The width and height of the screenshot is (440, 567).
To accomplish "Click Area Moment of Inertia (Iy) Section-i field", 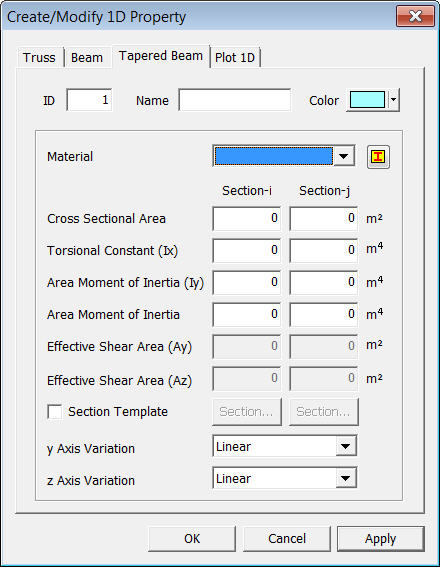I will tap(247, 282).
